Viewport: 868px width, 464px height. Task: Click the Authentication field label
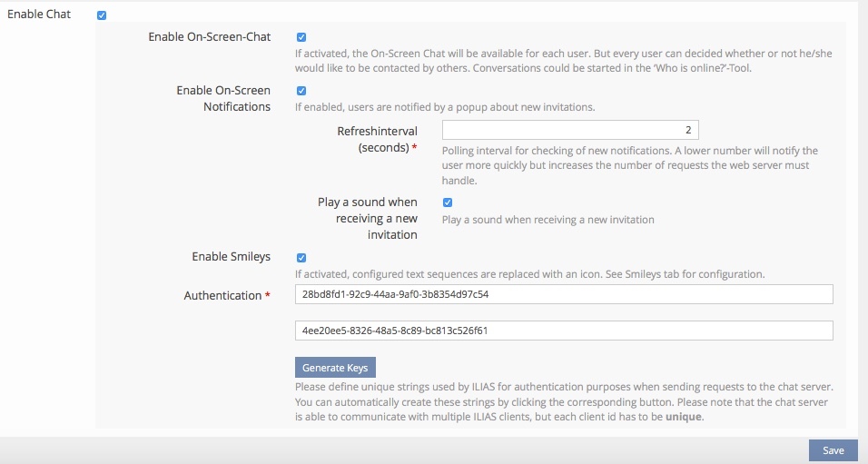(222, 296)
